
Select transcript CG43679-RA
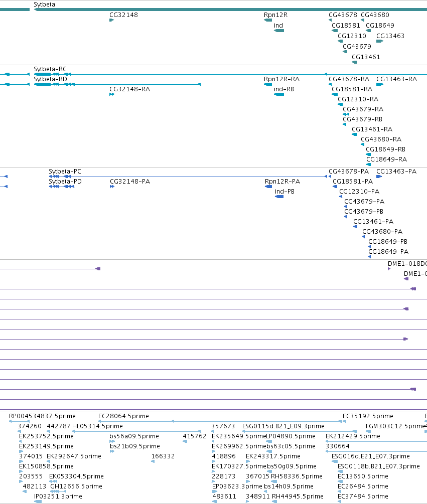point(363,109)
